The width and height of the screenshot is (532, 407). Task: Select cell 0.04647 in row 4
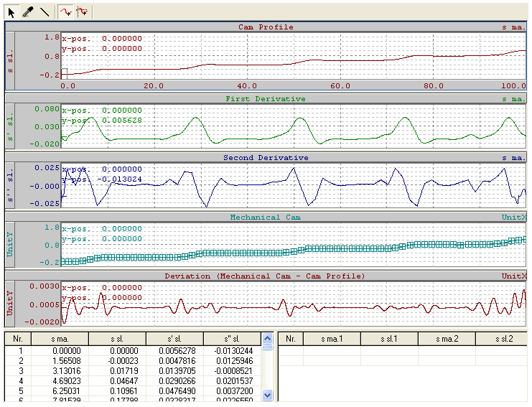pyautogui.click(x=117, y=381)
